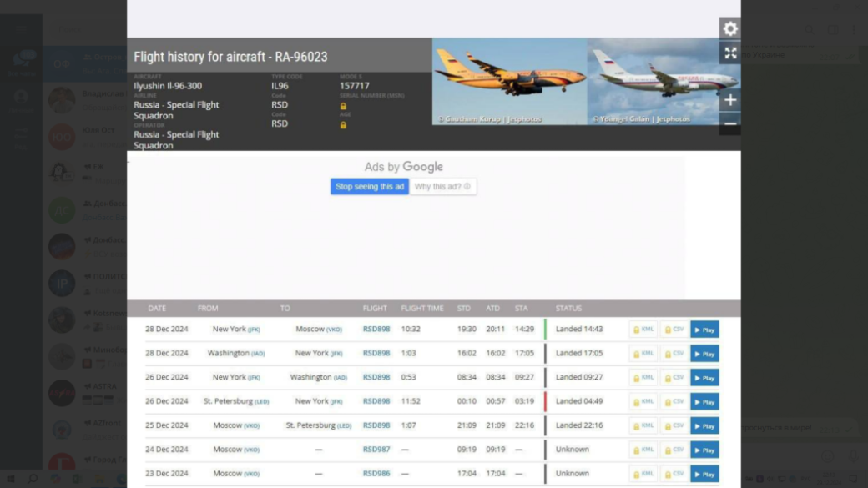Play the New York to Washington flight
The width and height of the screenshot is (868, 488).
click(704, 378)
